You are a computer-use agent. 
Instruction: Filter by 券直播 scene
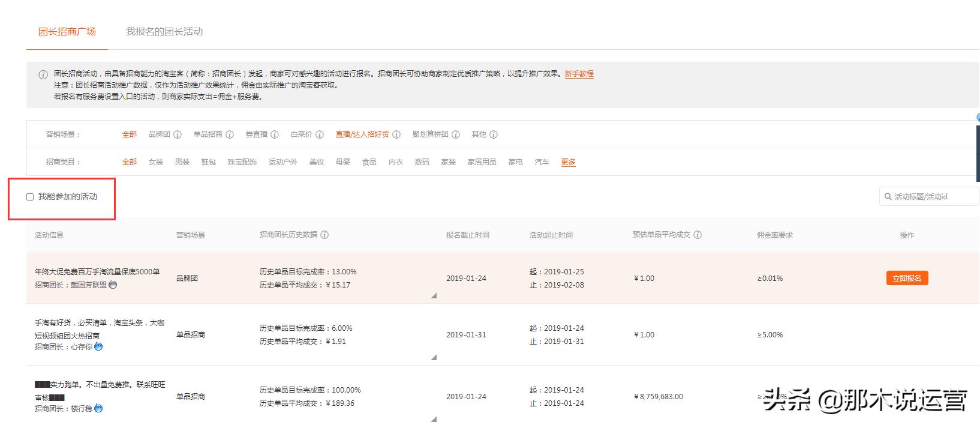tap(257, 134)
